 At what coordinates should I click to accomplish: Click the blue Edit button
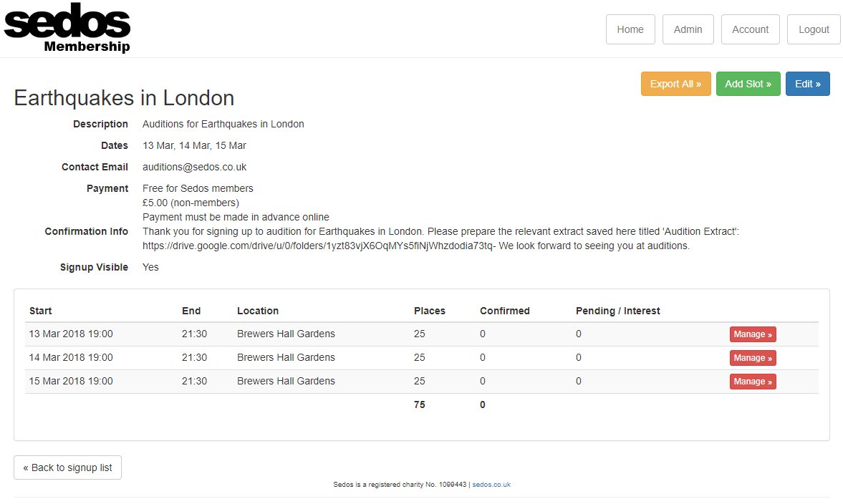[x=807, y=84]
